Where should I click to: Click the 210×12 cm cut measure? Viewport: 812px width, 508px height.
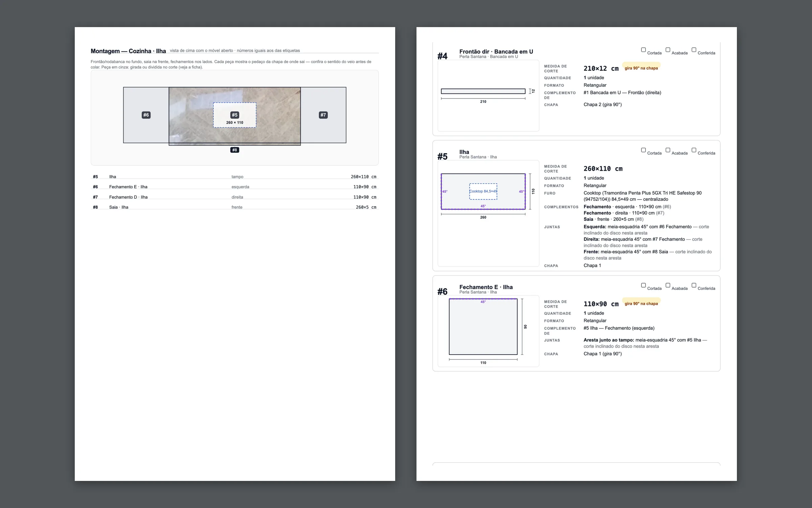point(601,68)
